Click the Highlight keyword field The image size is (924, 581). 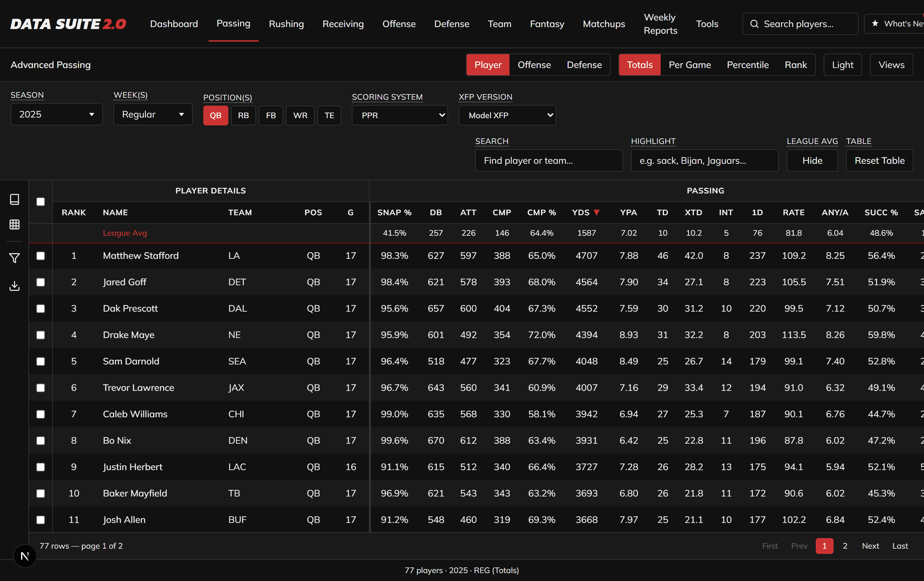pos(705,160)
